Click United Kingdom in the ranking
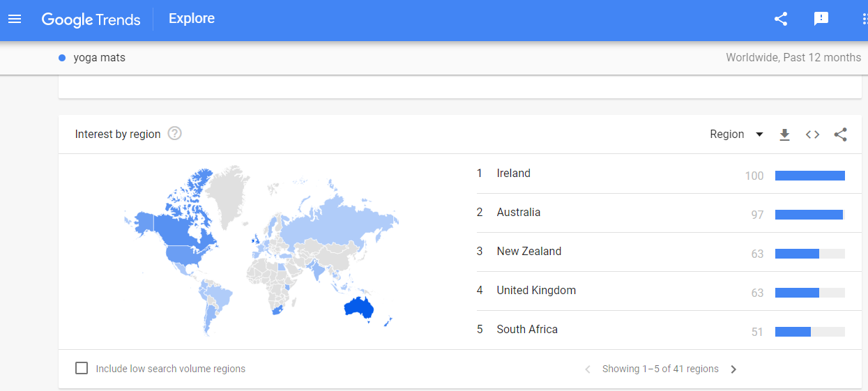This screenshot has width=868, height=391. [x=536, y=291]
